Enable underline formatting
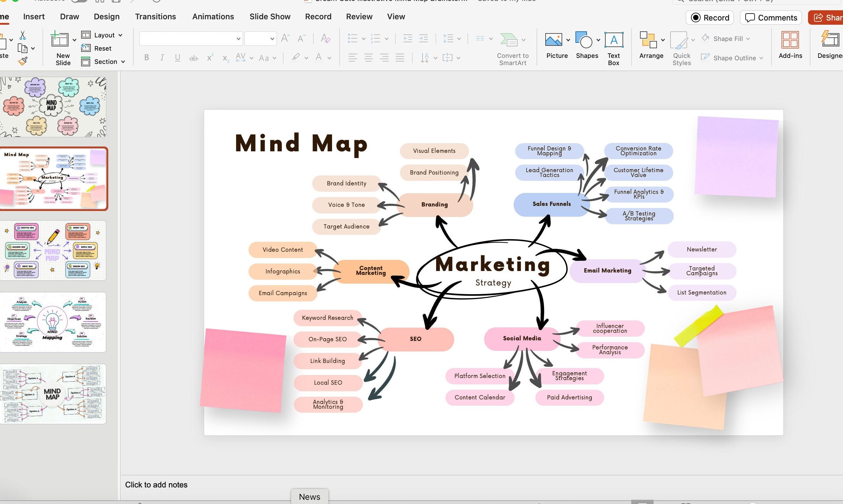Image resolution: width=843 pixels, height=504 pixels. tap(177, 57)
